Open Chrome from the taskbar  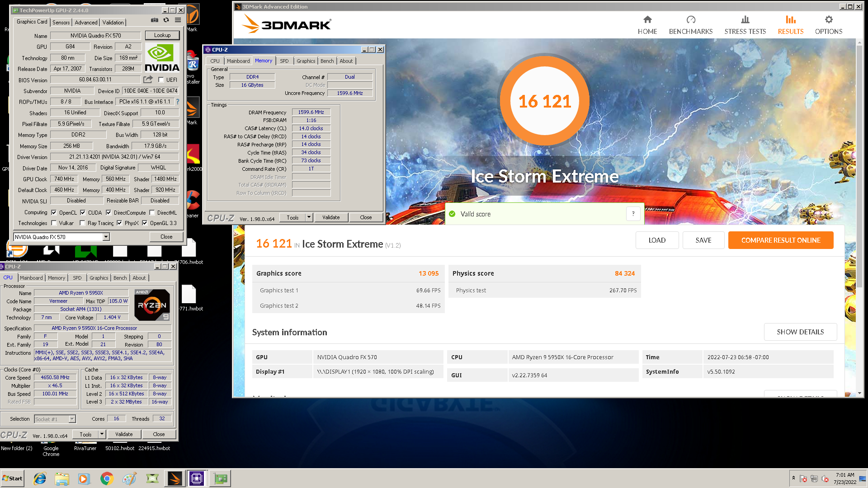coord(107,479)
